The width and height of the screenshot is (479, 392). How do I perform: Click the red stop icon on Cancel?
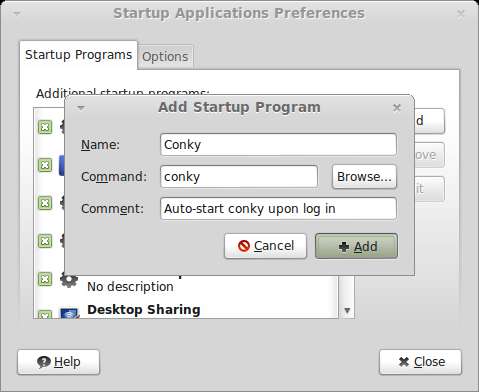(244, 246)
